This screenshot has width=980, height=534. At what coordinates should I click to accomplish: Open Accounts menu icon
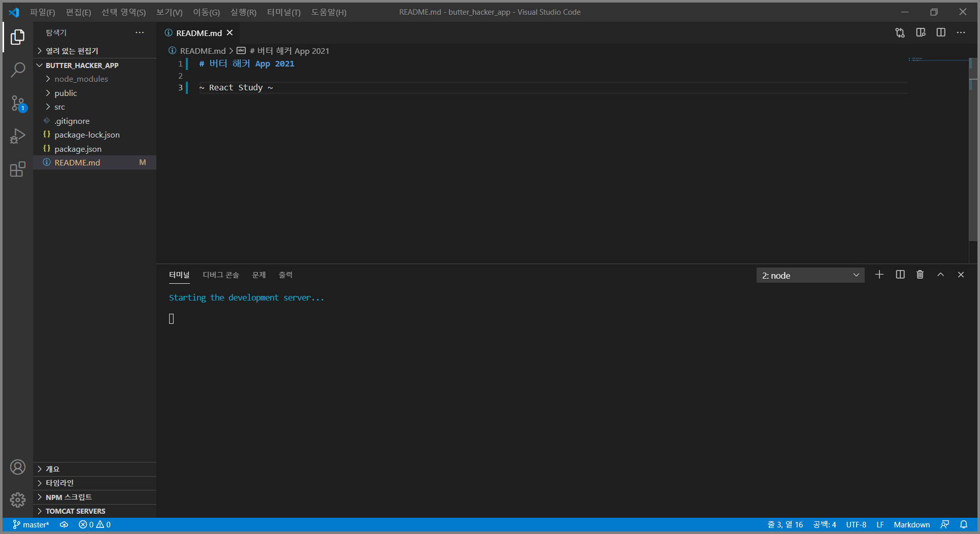point(18,467)
